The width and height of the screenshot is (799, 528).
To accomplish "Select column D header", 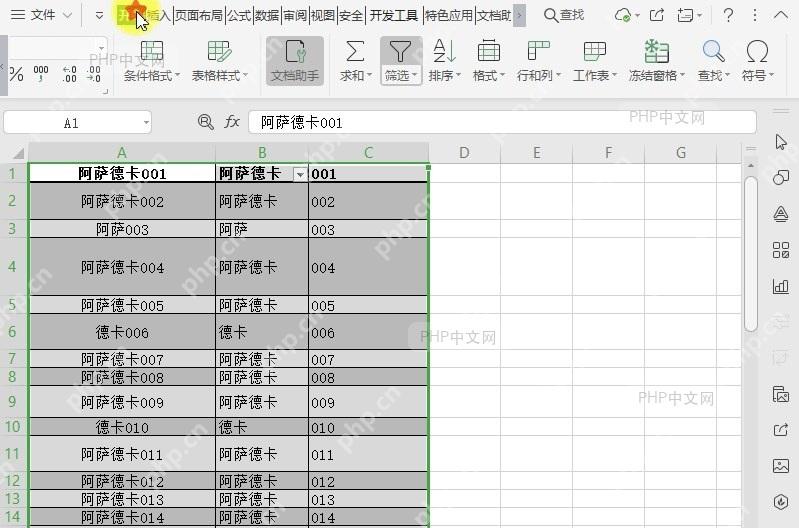I will coord(464,152).
